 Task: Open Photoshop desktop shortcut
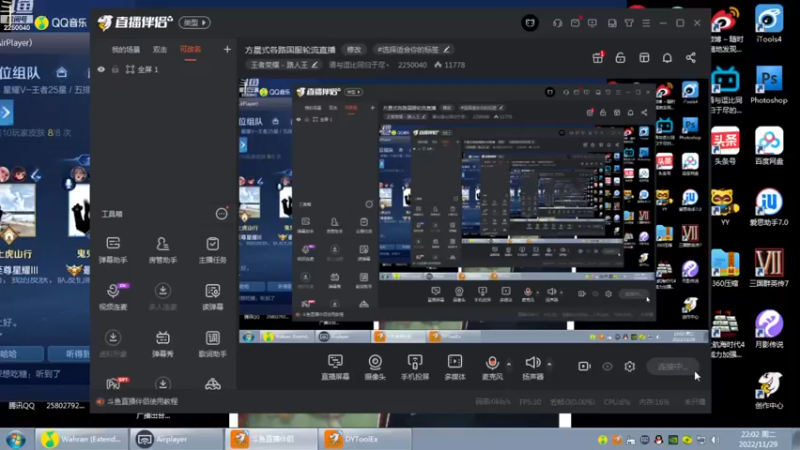(x=768, y=85)
